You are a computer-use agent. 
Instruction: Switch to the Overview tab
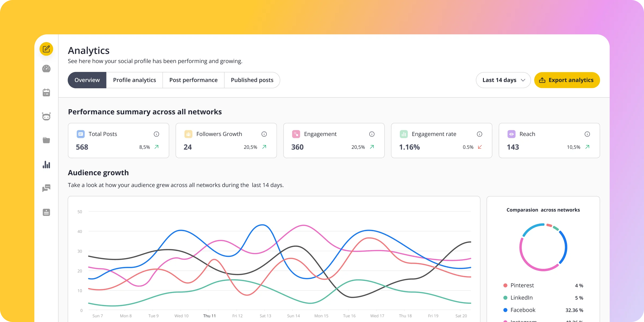tap(87, 80)
